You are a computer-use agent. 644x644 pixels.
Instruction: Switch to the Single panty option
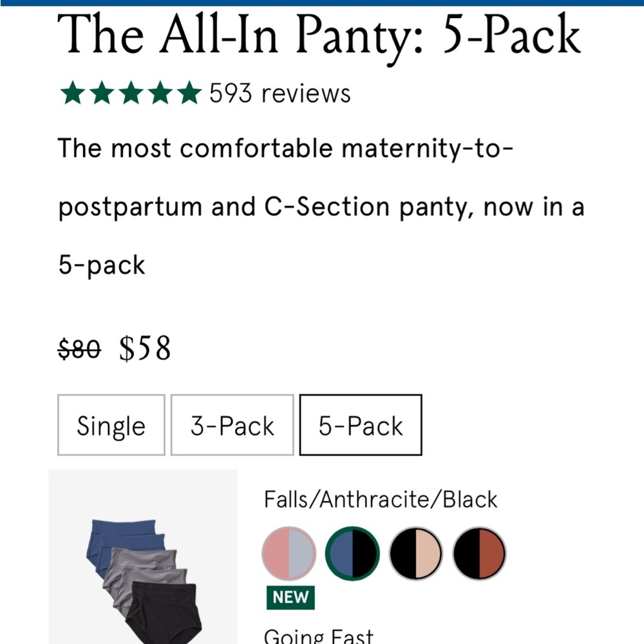point(110,424)
